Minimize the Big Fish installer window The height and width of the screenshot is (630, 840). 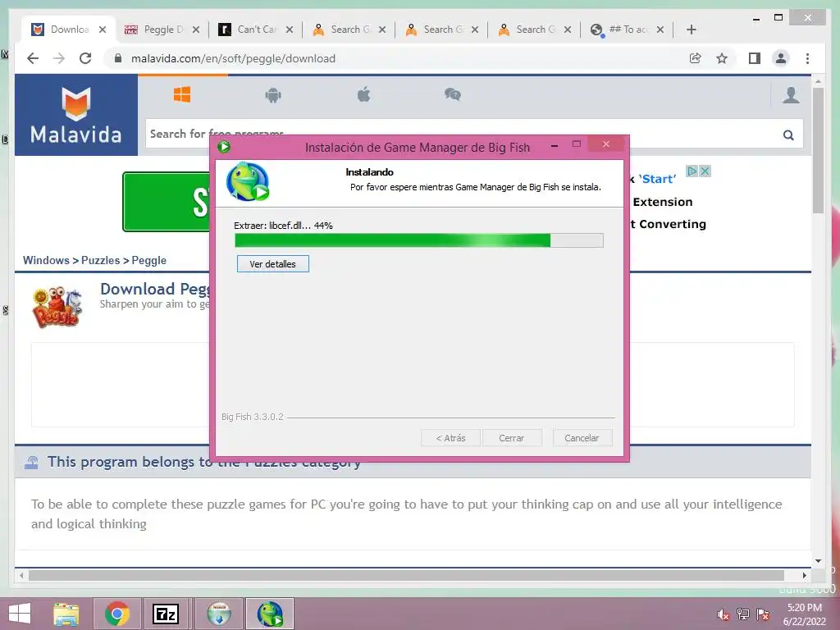tap(555, 145)
